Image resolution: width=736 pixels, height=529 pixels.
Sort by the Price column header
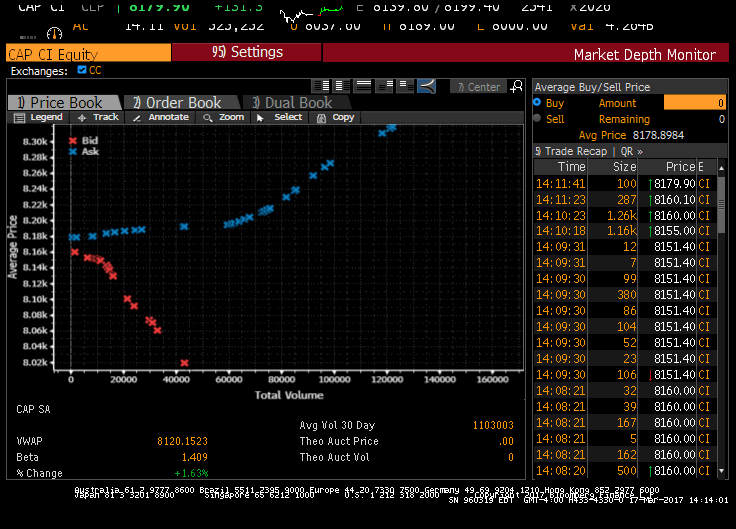point(667,167)
